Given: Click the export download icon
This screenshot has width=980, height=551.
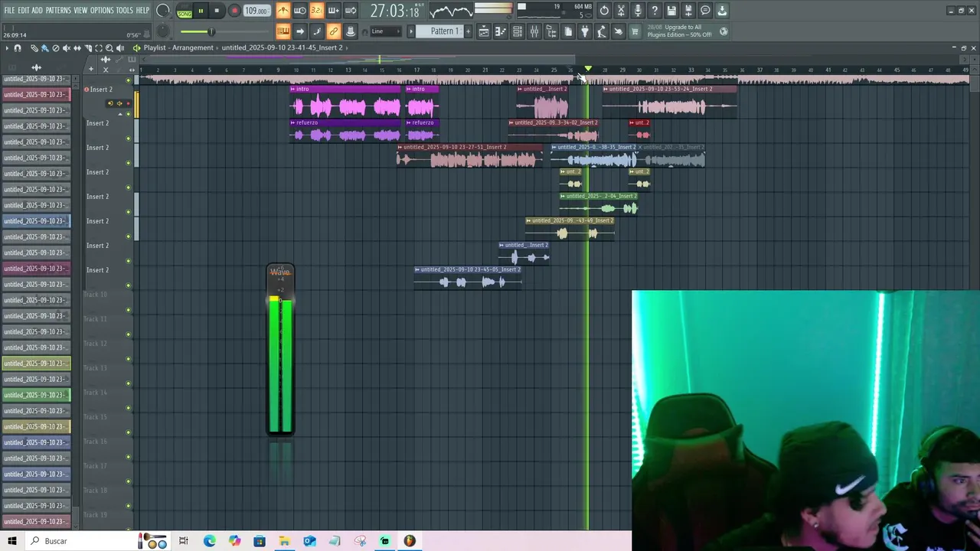Looking at the screenshot, I should [722, 11].
